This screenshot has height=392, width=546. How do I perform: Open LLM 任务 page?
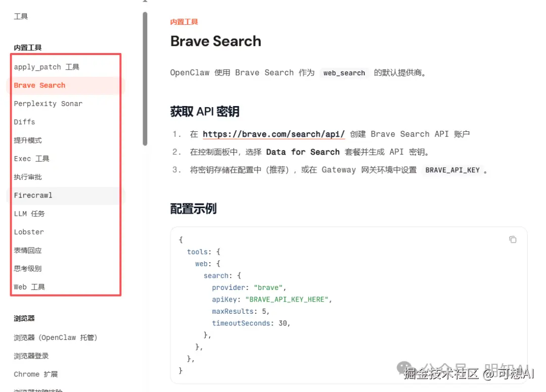pyautogui.click(x=29, y=214)
